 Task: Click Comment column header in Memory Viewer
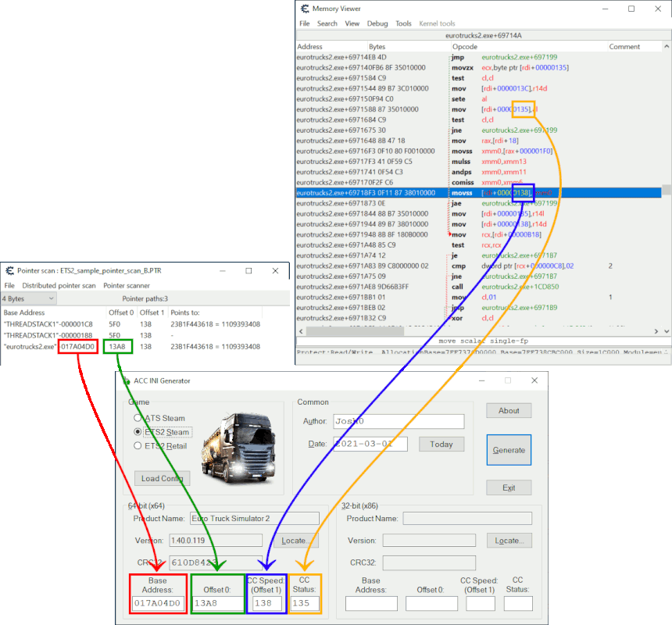coord(634,47)
